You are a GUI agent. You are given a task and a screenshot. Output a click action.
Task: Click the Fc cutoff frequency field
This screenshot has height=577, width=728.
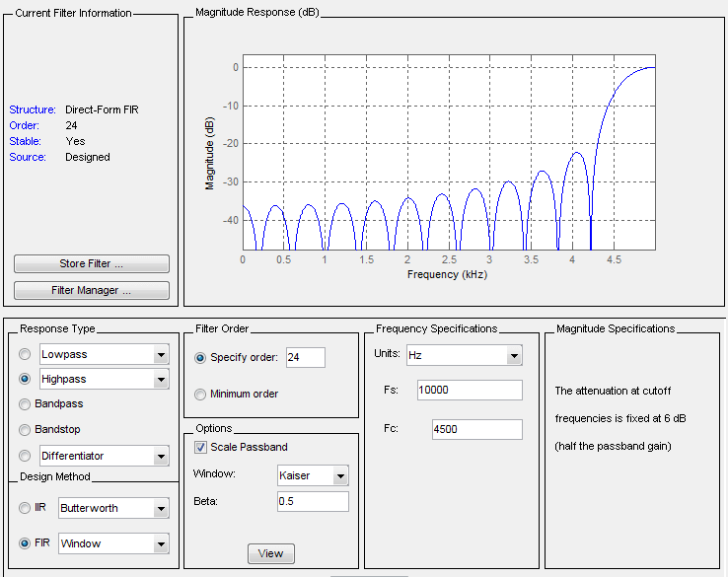476,429
